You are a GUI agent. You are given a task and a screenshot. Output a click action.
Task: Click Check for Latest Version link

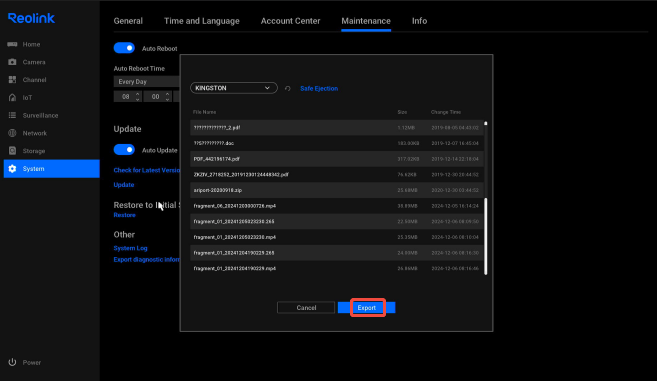click(147, 170)
